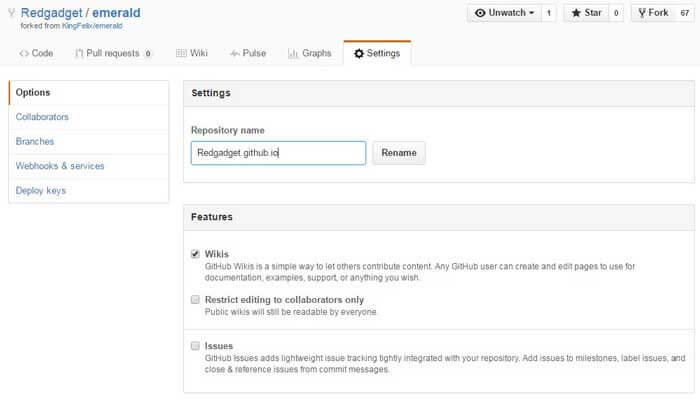The image size is (700, 400).
Task: Enable the Issues checkbox
Action: click(195, 346)
